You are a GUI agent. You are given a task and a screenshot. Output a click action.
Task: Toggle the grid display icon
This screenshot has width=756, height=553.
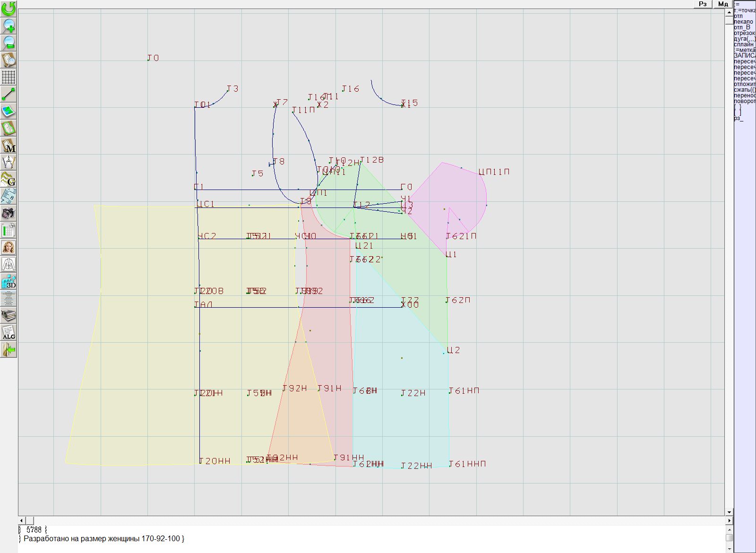point(9,77)
